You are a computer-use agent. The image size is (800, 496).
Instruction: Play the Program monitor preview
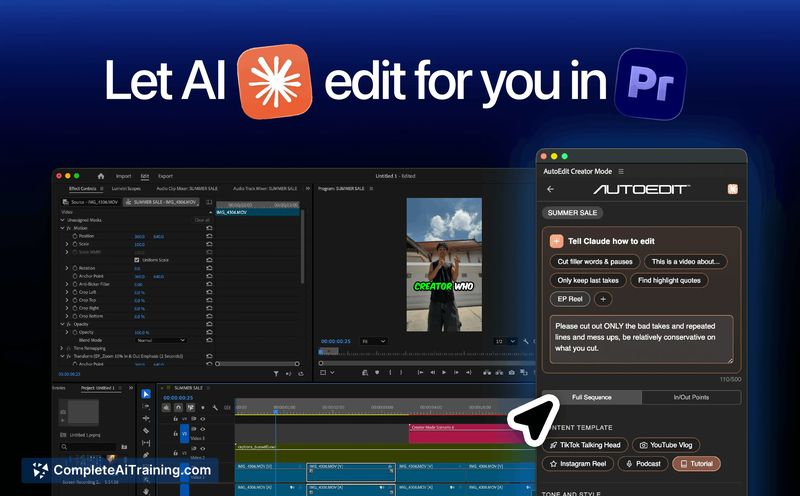[444, 373]
